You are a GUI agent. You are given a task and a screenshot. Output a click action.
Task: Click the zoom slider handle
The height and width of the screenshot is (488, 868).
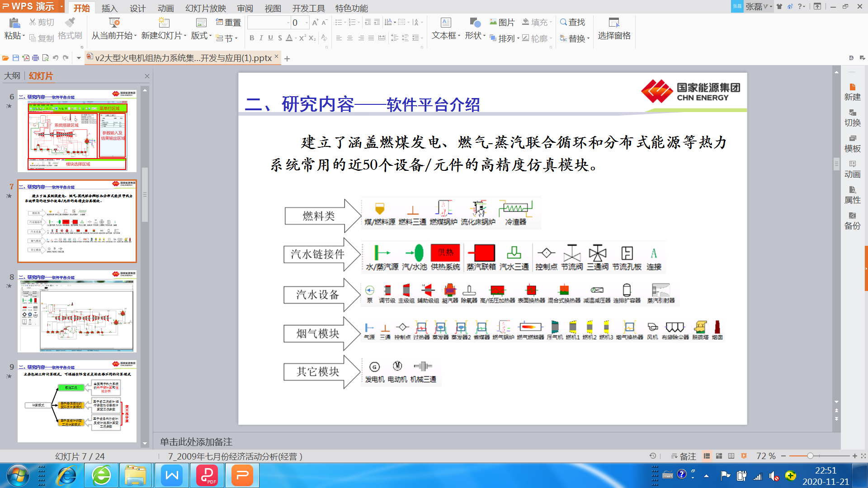coord(810,456)
